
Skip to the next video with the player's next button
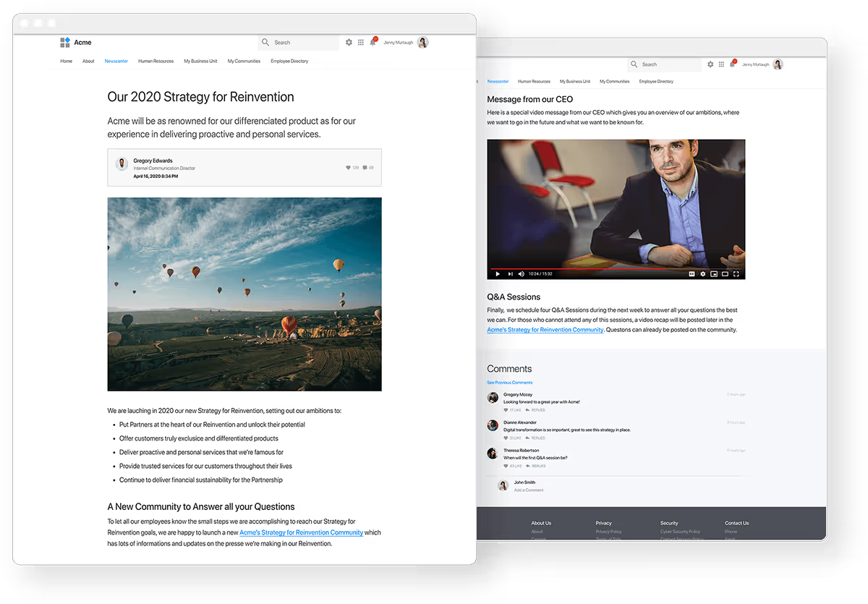click(510, 274)
